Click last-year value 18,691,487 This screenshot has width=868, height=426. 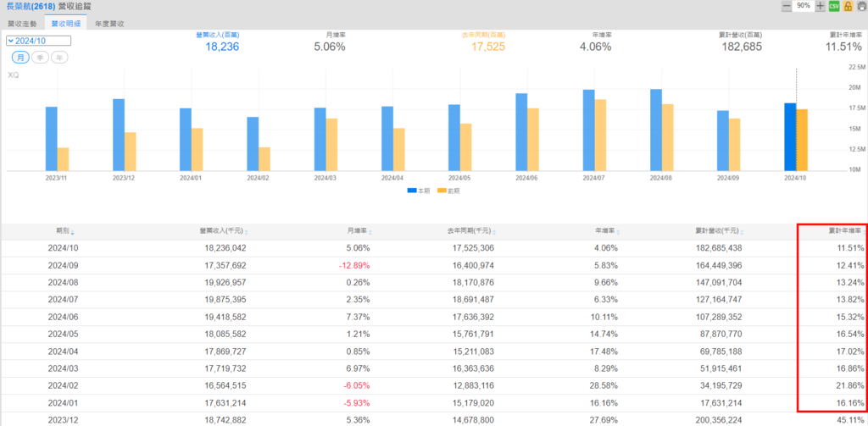pos(473,300)
